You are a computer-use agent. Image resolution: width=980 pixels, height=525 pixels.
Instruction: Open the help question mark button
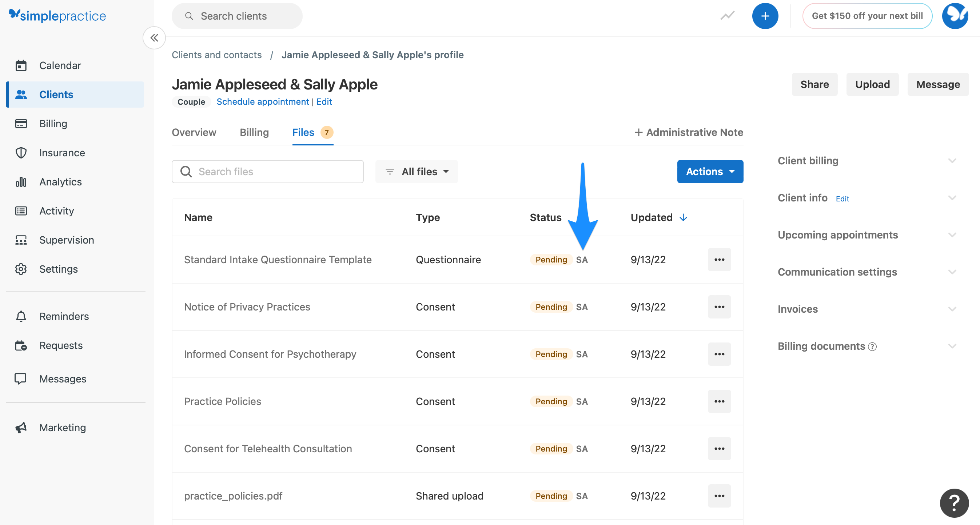(954, 502)
